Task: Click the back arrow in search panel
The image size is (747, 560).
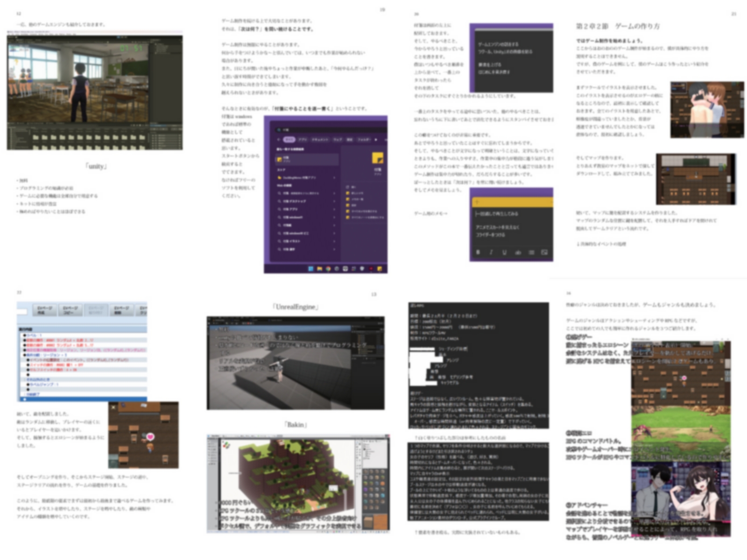Action: click(x=279, y=140)
